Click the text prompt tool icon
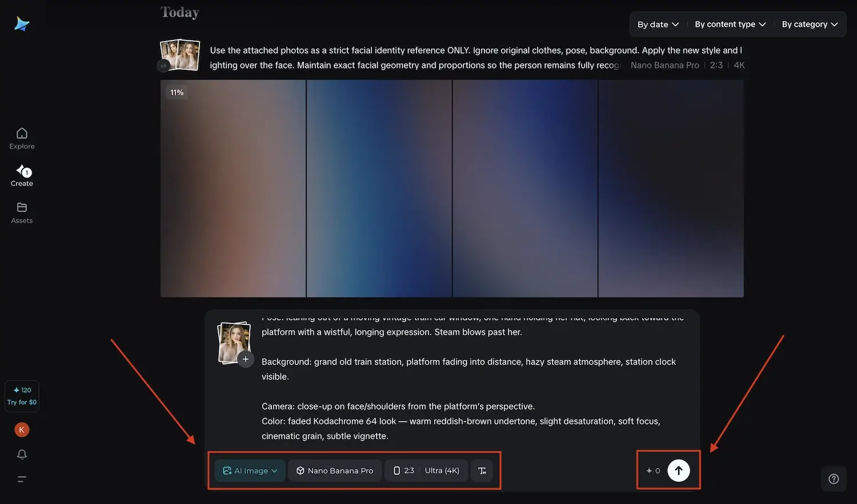Screen dimensions: 857x504 pos(482,471)
